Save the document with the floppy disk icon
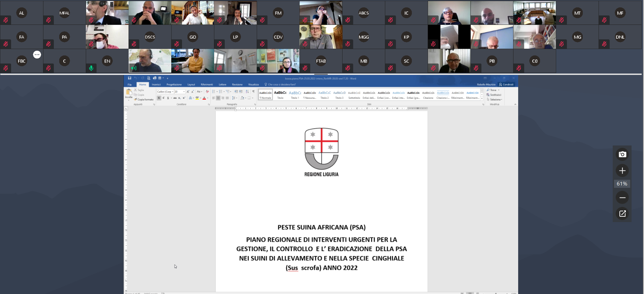Screen dimensions: 644x294 tap(130, 78)
